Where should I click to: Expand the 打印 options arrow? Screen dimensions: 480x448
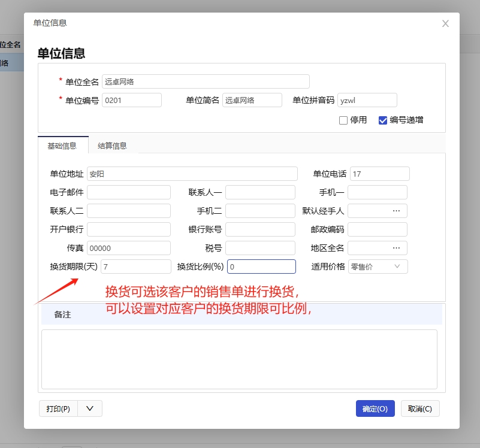90,408
